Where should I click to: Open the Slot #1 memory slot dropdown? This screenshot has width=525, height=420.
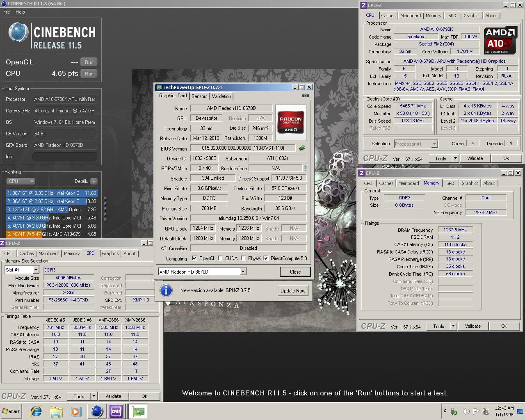coord(22,270)
